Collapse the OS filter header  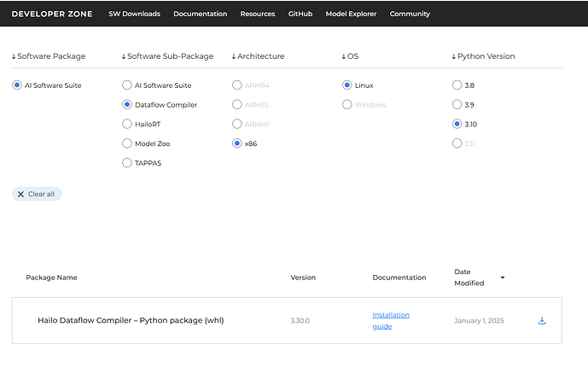click(x=350, y=56)
